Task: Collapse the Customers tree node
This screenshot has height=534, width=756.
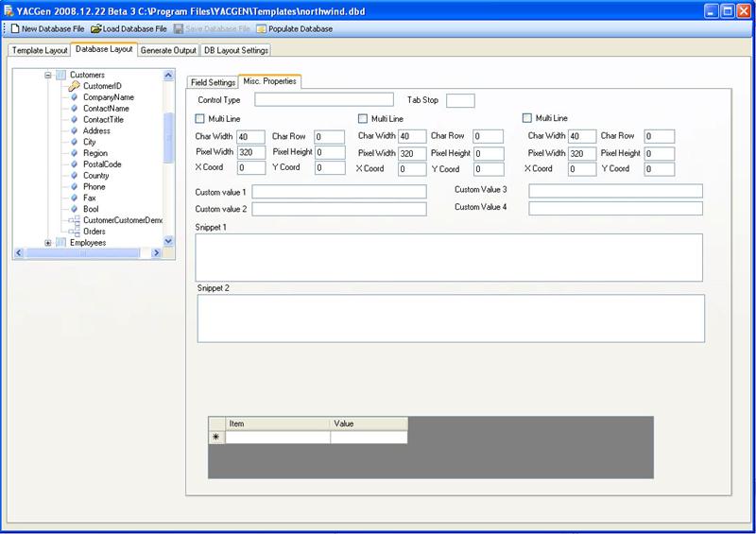Action: [x=48, y=75]
